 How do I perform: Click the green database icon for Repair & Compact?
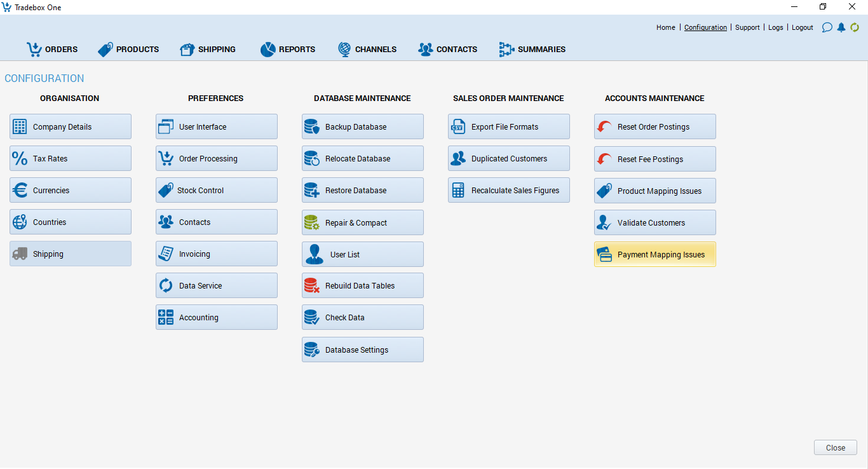[x=312, y=222]
